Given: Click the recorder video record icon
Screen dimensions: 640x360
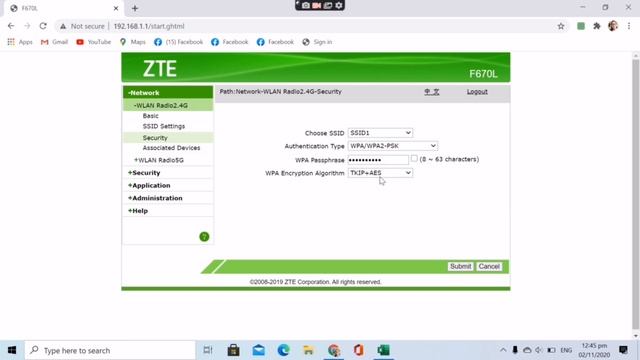Looking at the screenshot, I should click(317, 5).
